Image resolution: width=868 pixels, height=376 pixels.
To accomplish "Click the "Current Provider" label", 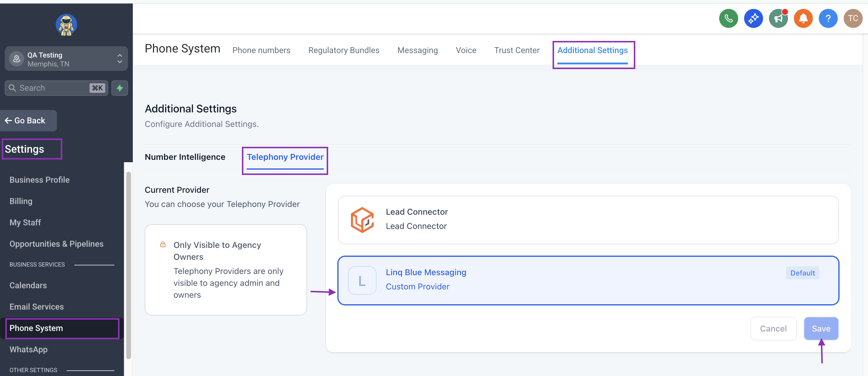I will coord(177,190).
